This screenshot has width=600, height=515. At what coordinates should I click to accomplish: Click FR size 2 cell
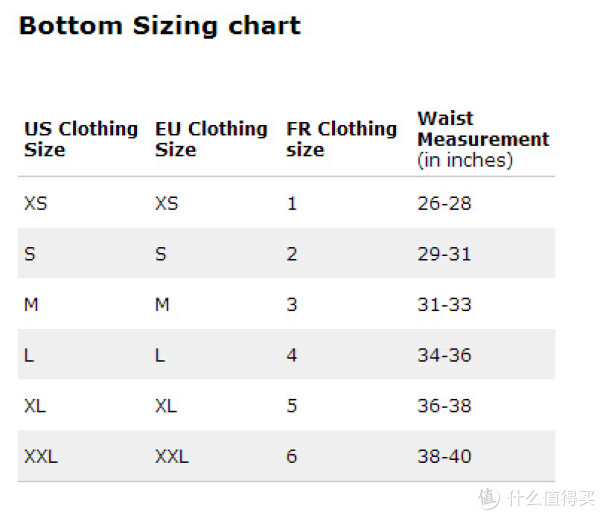coord(292,254)
